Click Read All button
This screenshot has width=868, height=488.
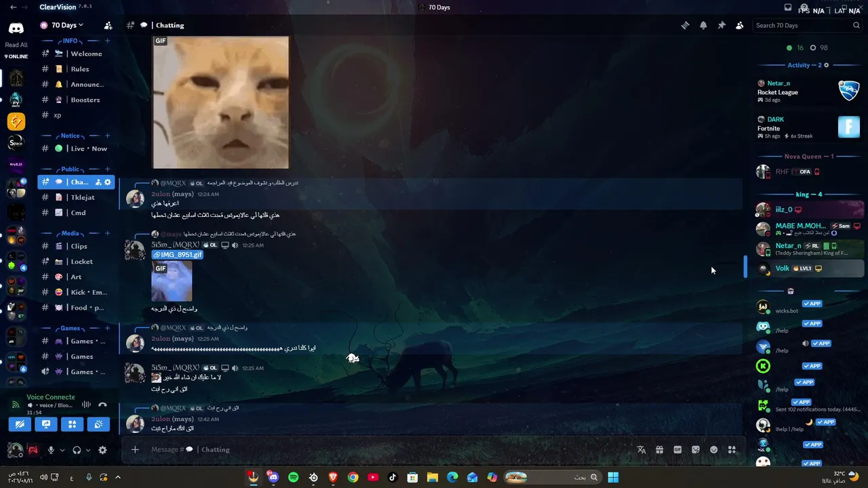[x=16, y=45]
